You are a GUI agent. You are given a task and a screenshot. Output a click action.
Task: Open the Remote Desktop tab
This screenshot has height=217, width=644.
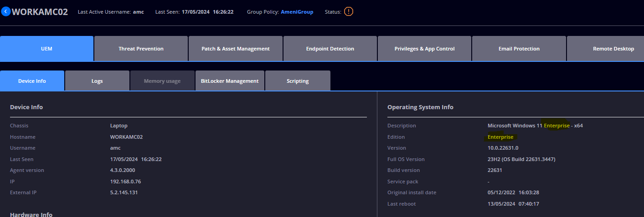[x=605, y=49]
